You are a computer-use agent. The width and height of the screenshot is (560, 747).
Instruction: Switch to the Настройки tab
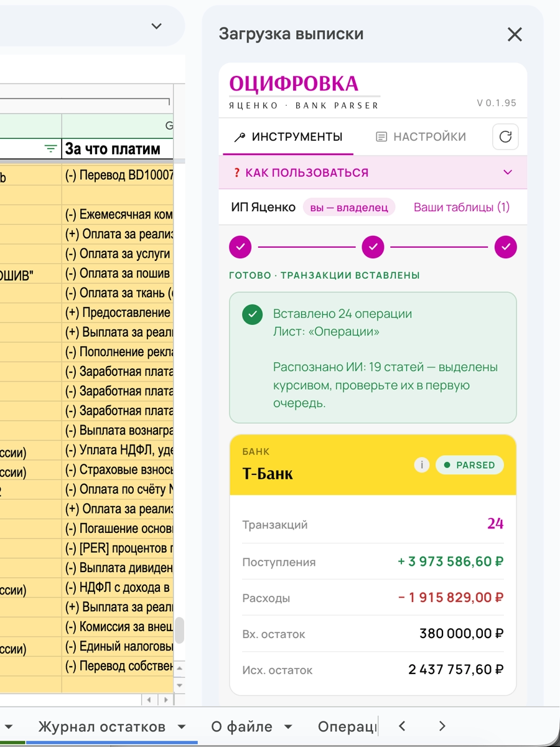click(421, 137)
